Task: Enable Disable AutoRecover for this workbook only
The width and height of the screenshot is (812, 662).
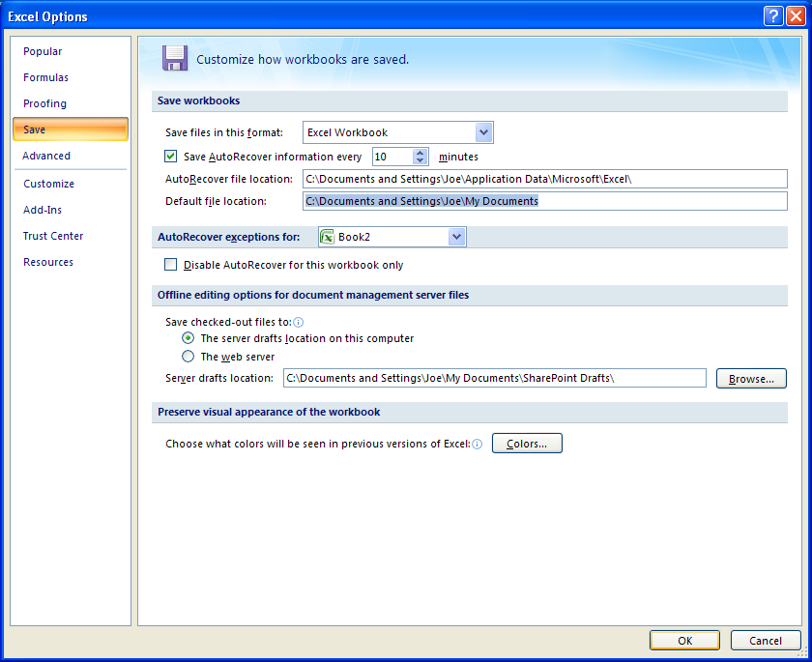Action: (x=170, y=265)
